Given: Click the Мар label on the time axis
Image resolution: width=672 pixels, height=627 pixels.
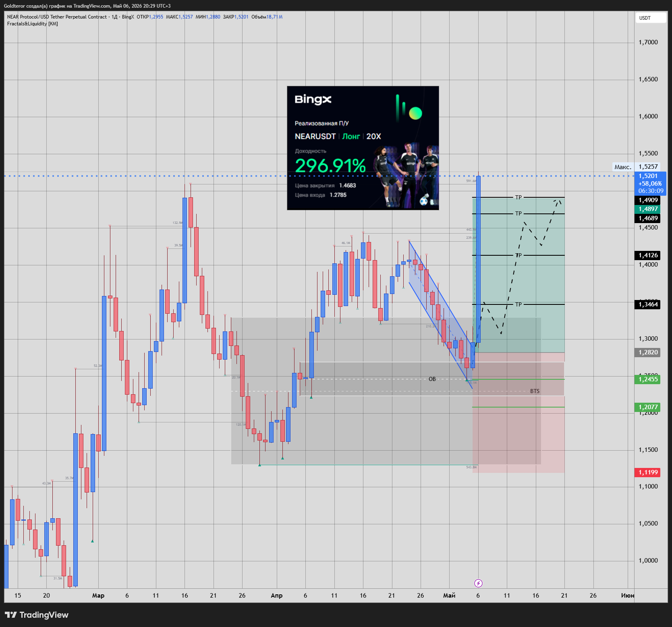Looking at the screenshot, I should 98,596.
